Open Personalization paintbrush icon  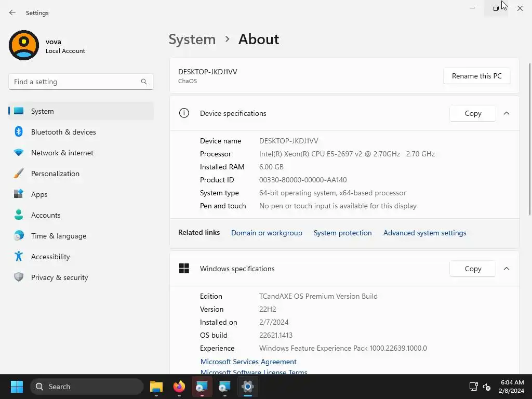click(19, 174)
